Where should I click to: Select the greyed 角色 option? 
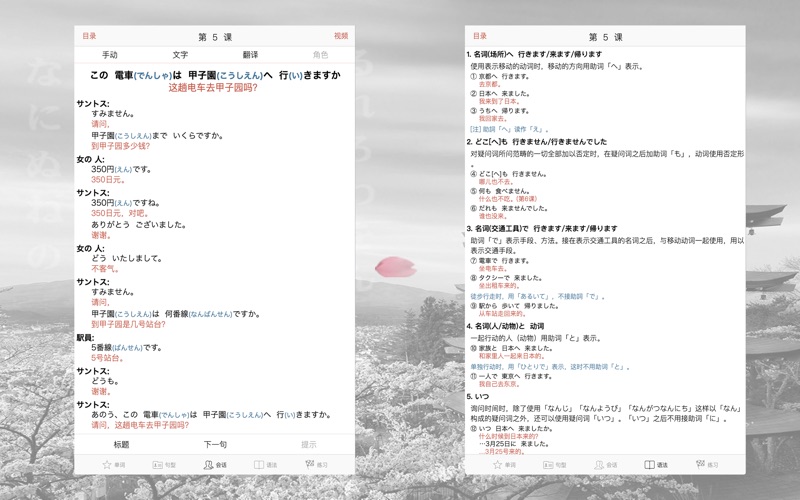pyautogui.click(x=320, y=55)
